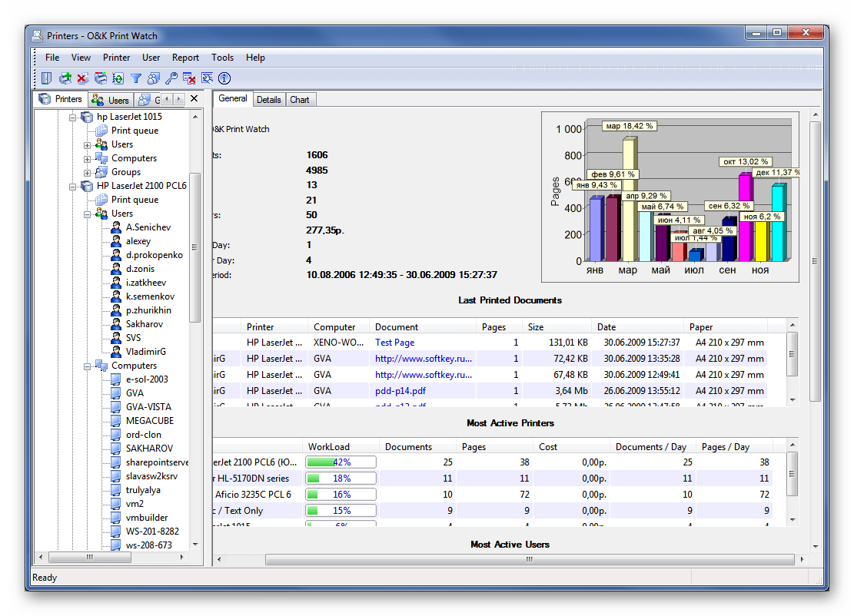Click the left tab-scroll arrow button
The height and width of the screenshot is (616, 854).
[x=167, y=99]
